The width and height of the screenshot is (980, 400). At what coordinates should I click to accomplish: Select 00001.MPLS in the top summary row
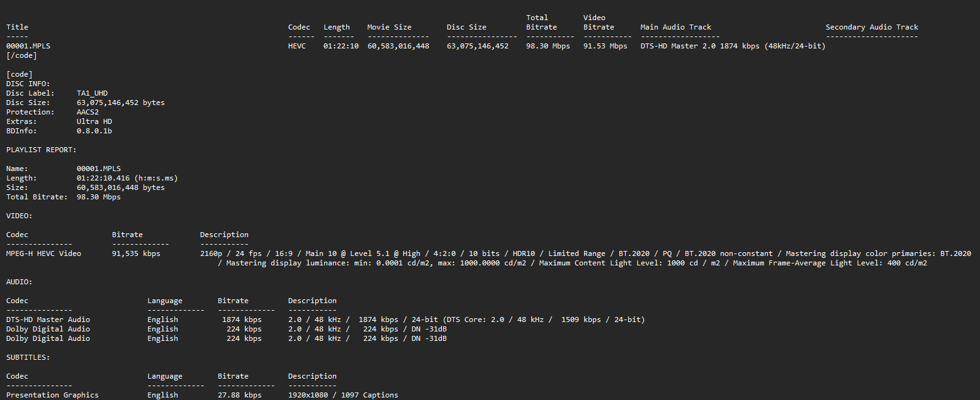tap(28, 46)
